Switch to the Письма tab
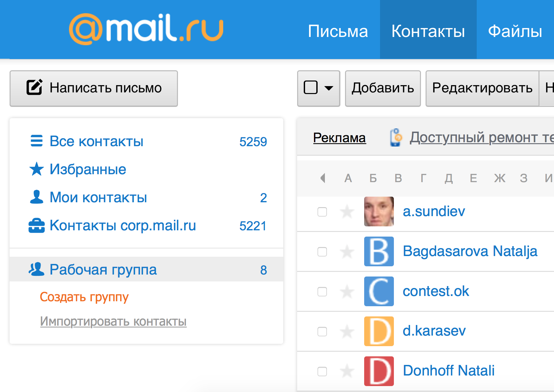Image resolution: width=554 pixels, height=392 pixels. [x=338, y=31]
